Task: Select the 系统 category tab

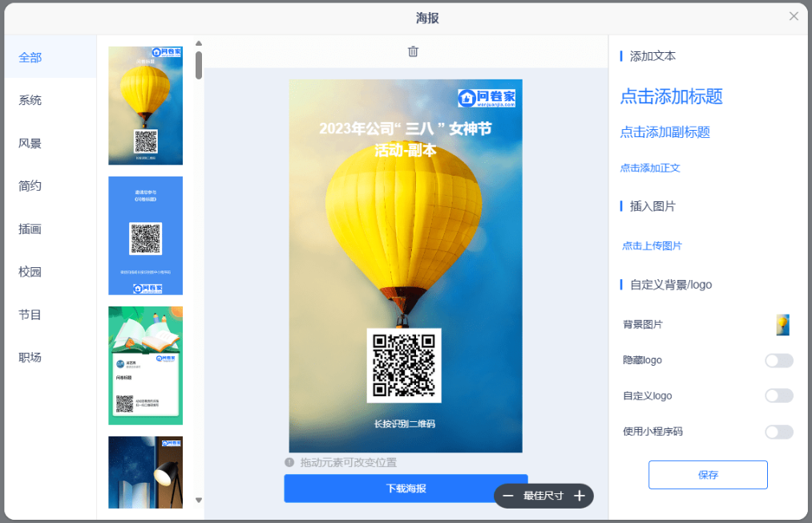Action: tap(50, 100)
